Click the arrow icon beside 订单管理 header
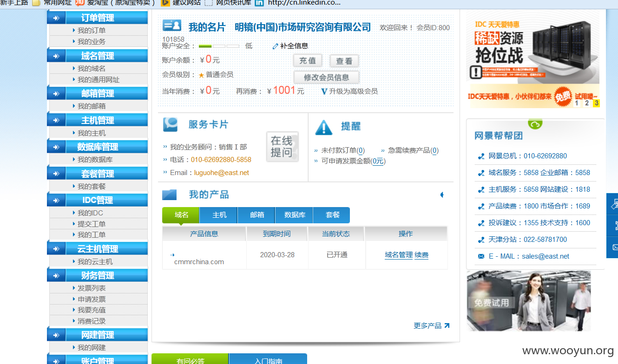 click(x=56, y=18)
